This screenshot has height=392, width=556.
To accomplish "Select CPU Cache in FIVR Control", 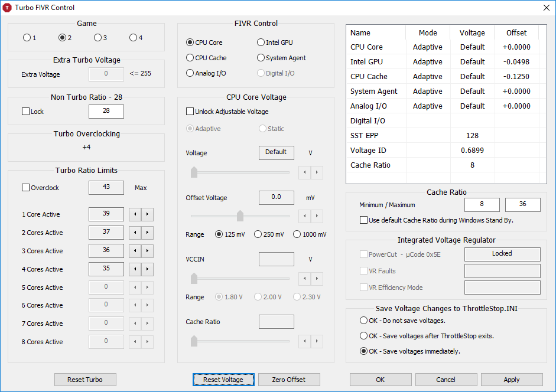I will pyautogui.click(x=190, y=58).
